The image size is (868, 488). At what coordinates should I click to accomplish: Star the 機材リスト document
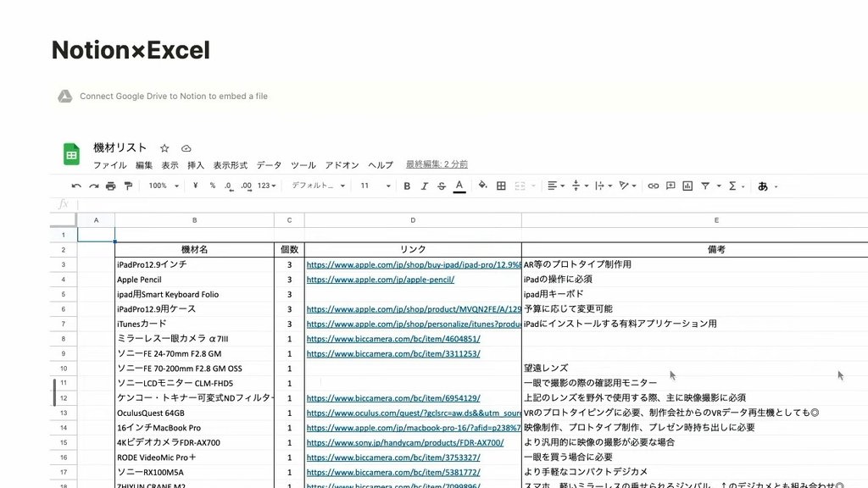(x=164, y=148)
